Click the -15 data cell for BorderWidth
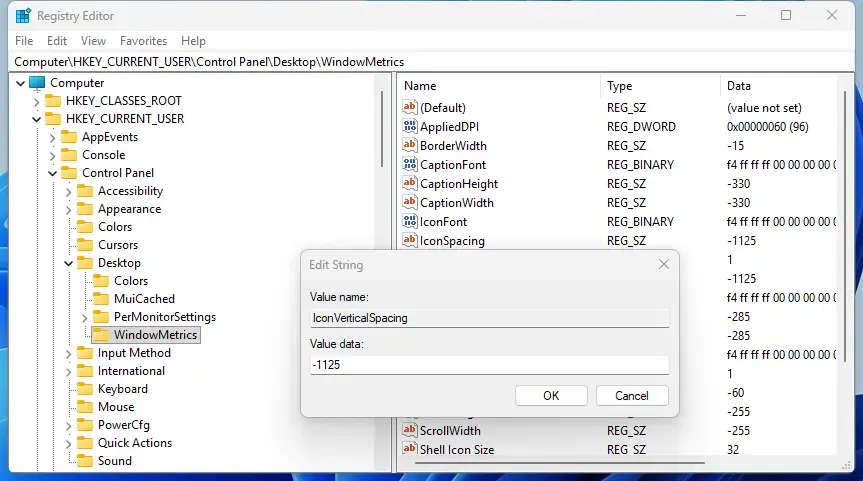Viewport: 863px width, 481px height. (735, 146)
